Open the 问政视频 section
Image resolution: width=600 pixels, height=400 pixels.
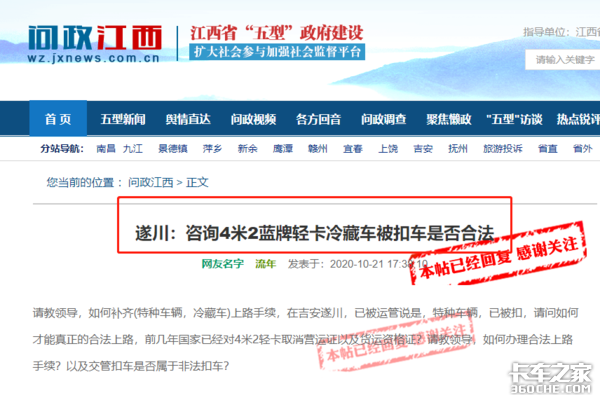click(x=253, y=119)
